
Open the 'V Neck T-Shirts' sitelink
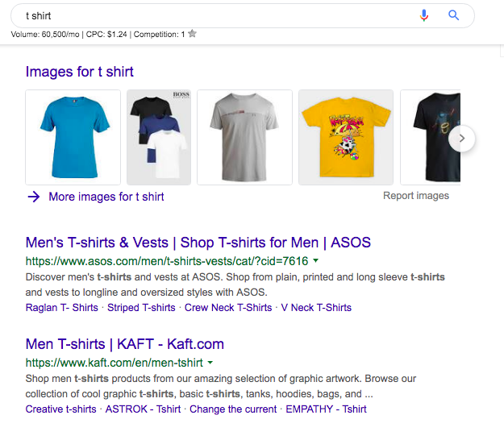[x=316, y=308]
